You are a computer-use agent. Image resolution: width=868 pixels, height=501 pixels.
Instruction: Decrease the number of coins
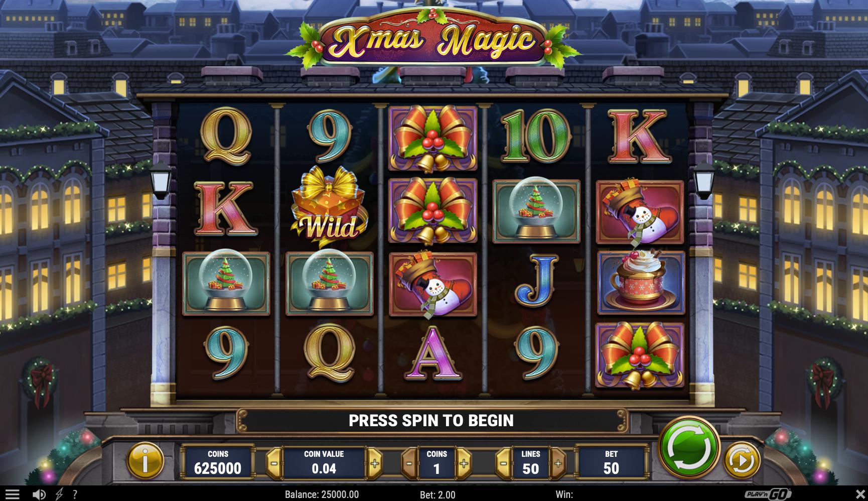point(409,463)
